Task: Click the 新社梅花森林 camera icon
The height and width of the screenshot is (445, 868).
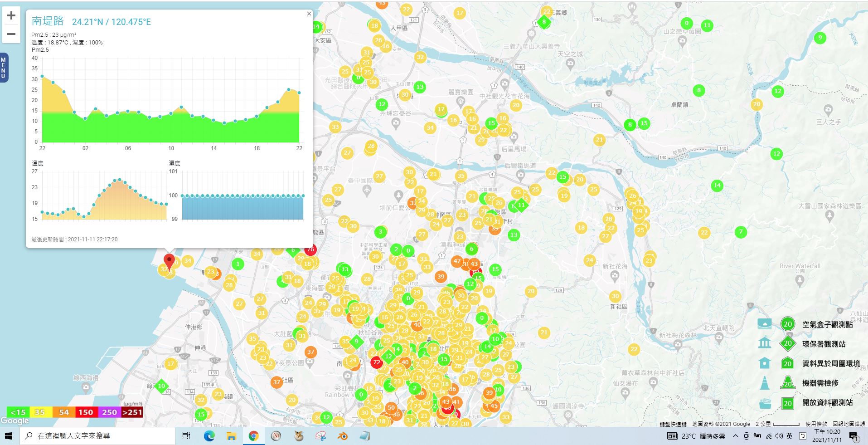Action: (678, 344)
